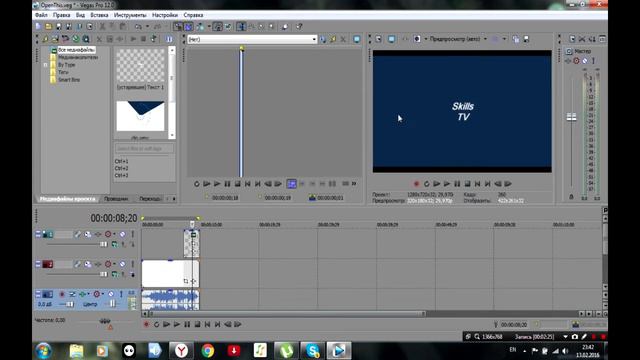Viewport: 640px width, 360px height.
Task: Open the Вставка menu
Action: [x=99, y=15]
